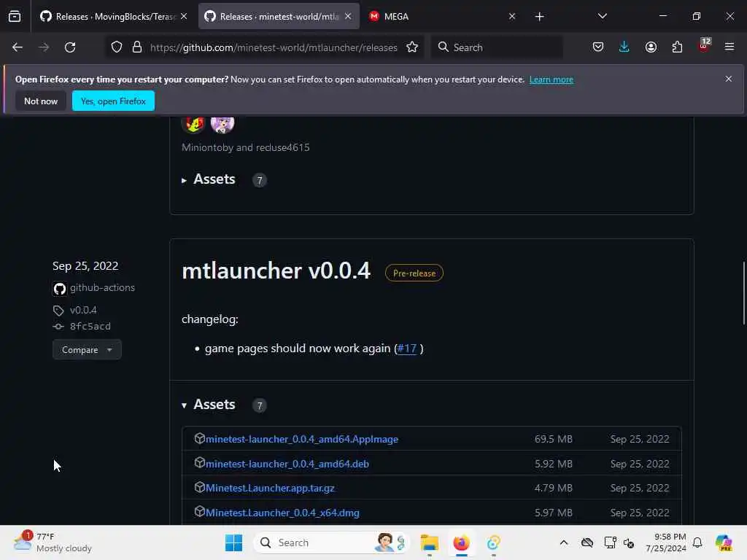
Task: Click the taskbar Search box
Action: pos(332,542)
